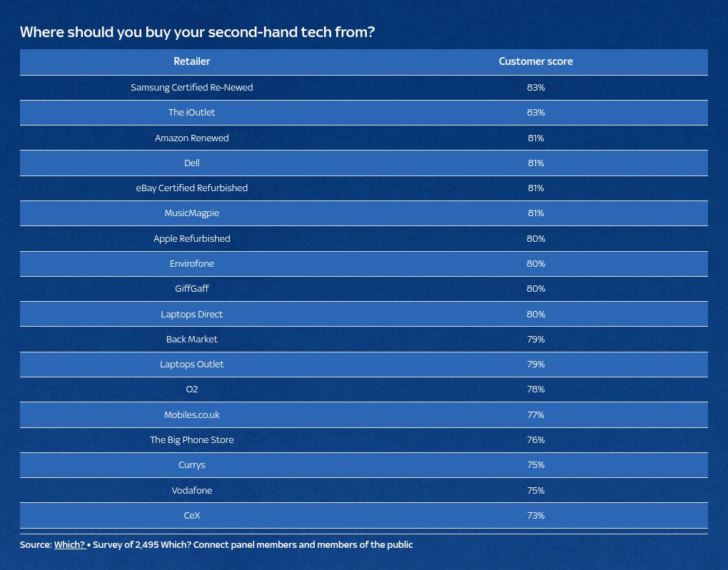Select the Laptops Direct row
Screen dimensions: 728x570
[192, 314]
